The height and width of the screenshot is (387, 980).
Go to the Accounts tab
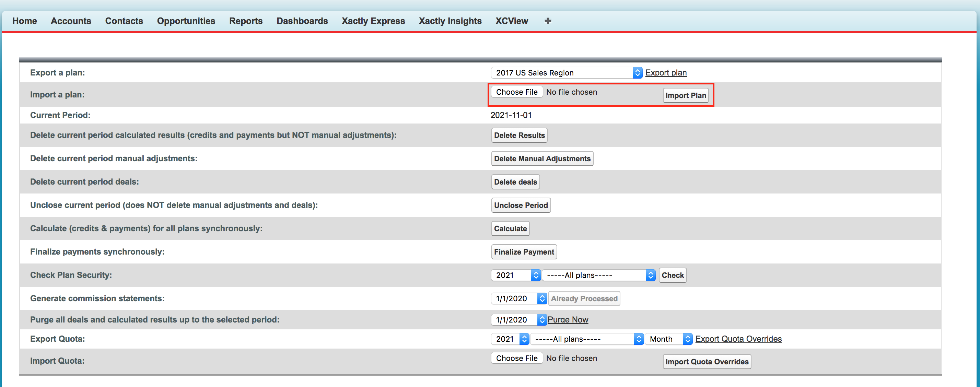[x=71, y=21]
